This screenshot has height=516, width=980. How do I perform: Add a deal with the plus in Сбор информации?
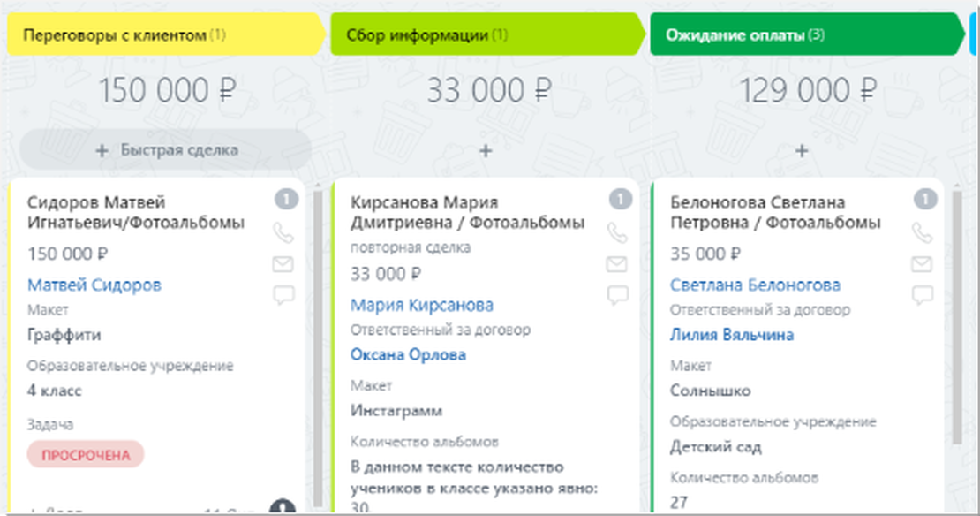(485, 150)
